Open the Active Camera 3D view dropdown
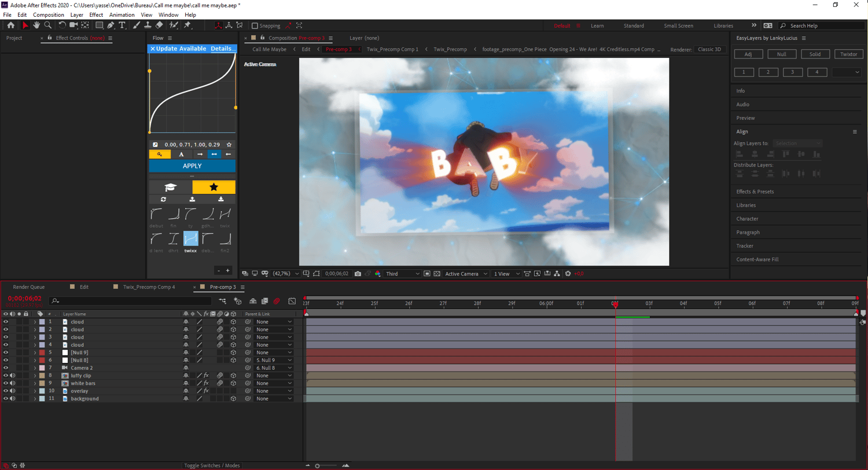The height and width of the screenshot is (470, 868). (x=465, y=274)
